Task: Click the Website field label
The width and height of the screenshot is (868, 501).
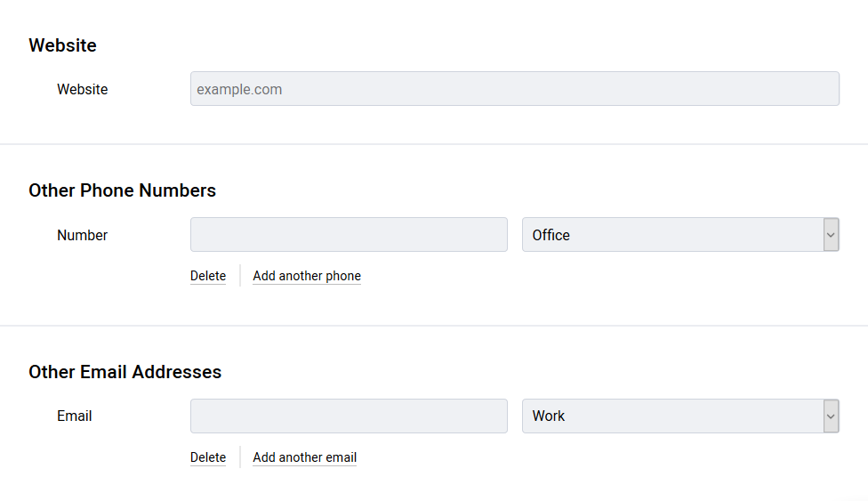Action: point(83,89)
